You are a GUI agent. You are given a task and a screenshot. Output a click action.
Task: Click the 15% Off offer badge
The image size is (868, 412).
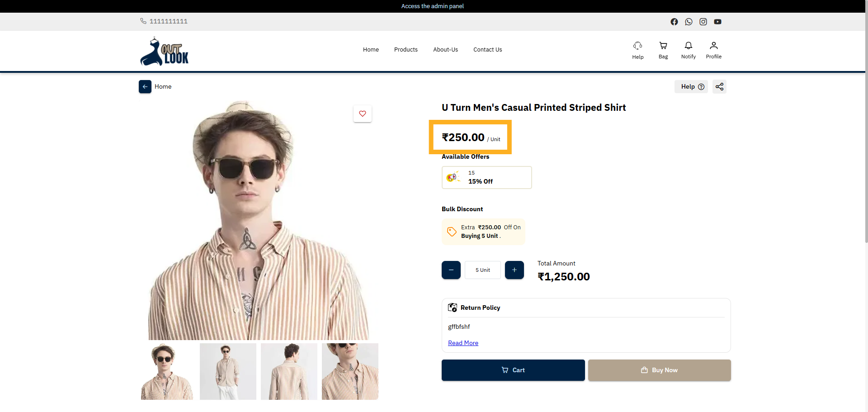[486, 177]
